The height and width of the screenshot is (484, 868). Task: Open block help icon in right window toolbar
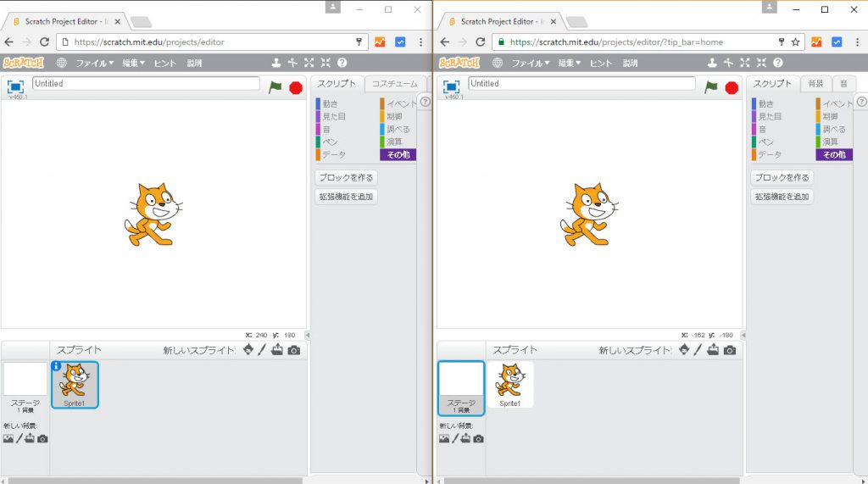coord(778,63)
